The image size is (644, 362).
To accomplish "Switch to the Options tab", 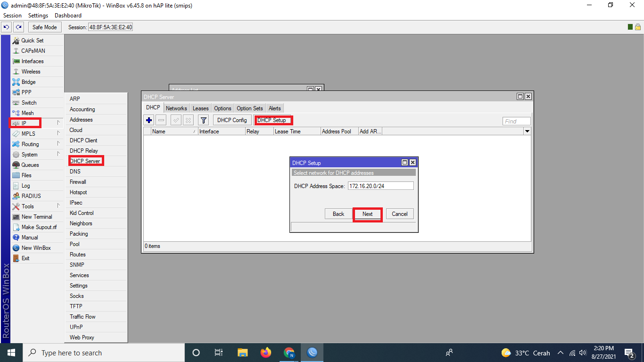I will pyautogui.click(x=223, y=108).
